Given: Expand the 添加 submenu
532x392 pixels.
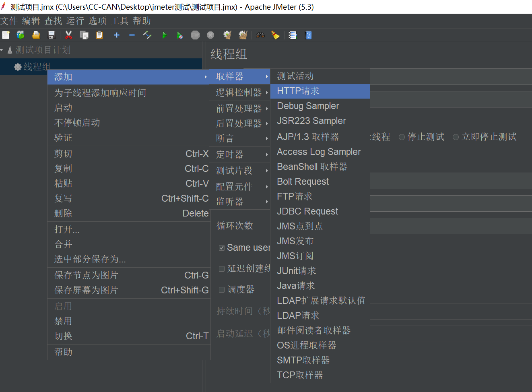Looking at the screenshot, I should (128, 77).
